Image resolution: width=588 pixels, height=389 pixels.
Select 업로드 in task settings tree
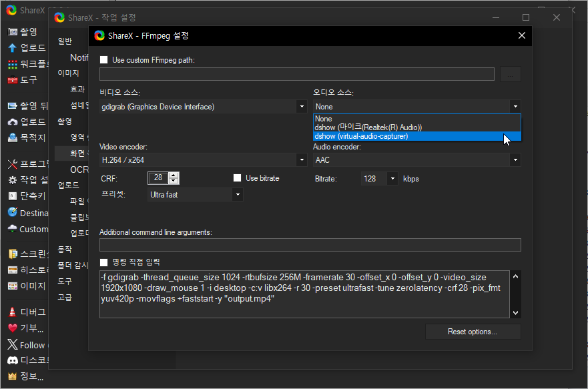point(68,185)
